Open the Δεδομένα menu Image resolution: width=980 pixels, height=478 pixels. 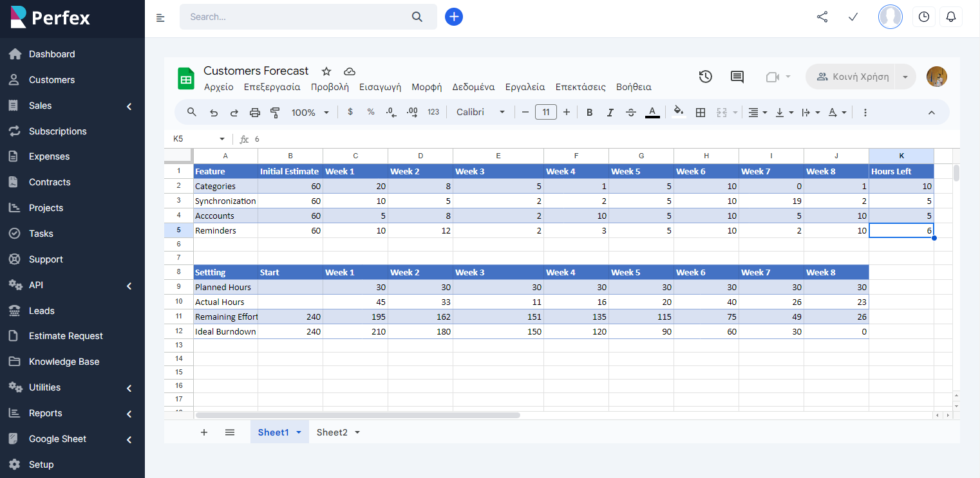(473, 87)
